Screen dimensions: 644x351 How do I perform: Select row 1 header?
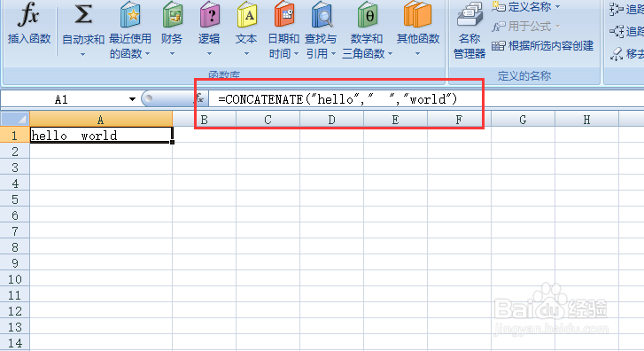(15, 136)
